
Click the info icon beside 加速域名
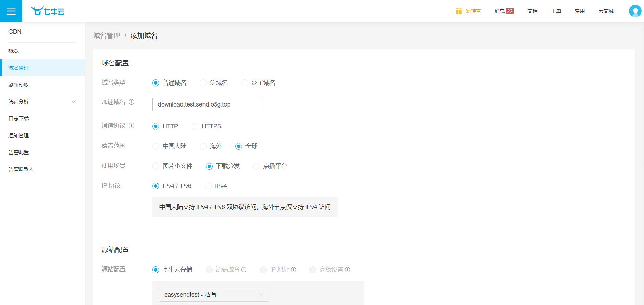click(132, 102)
